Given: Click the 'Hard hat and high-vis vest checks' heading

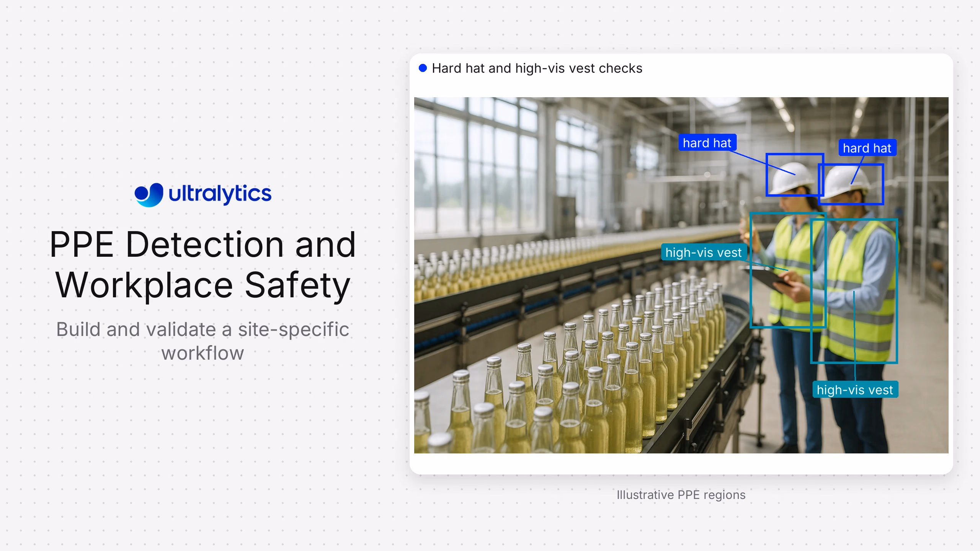Looking at the screenshot, I should (x=537, y=68).
